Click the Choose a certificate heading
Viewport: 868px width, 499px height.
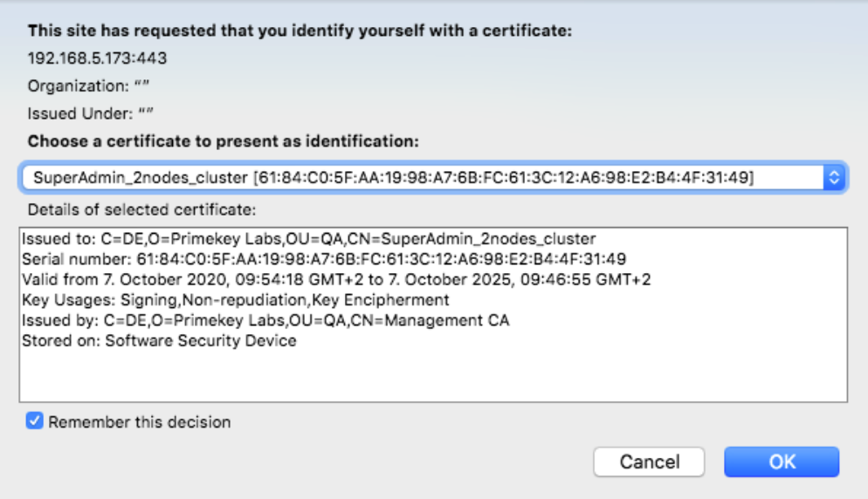pyautogui.click(x=224, y=140)
